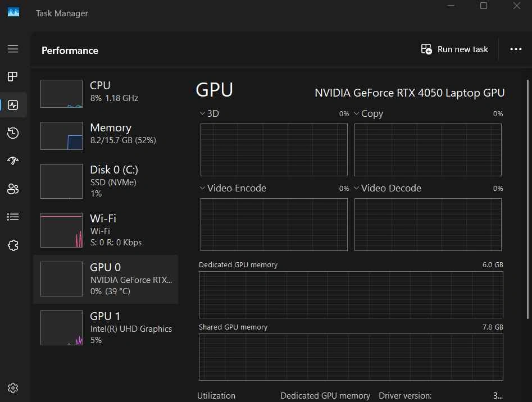
Task: Click the Copy engine usage graph
Action: pyautogui.click(x=428, y=150)
